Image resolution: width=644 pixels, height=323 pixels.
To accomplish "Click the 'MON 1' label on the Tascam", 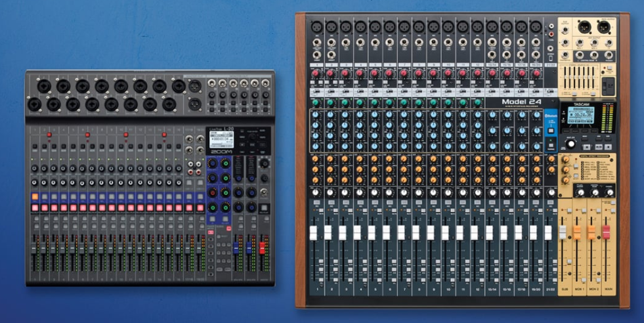I will [579, 289].
